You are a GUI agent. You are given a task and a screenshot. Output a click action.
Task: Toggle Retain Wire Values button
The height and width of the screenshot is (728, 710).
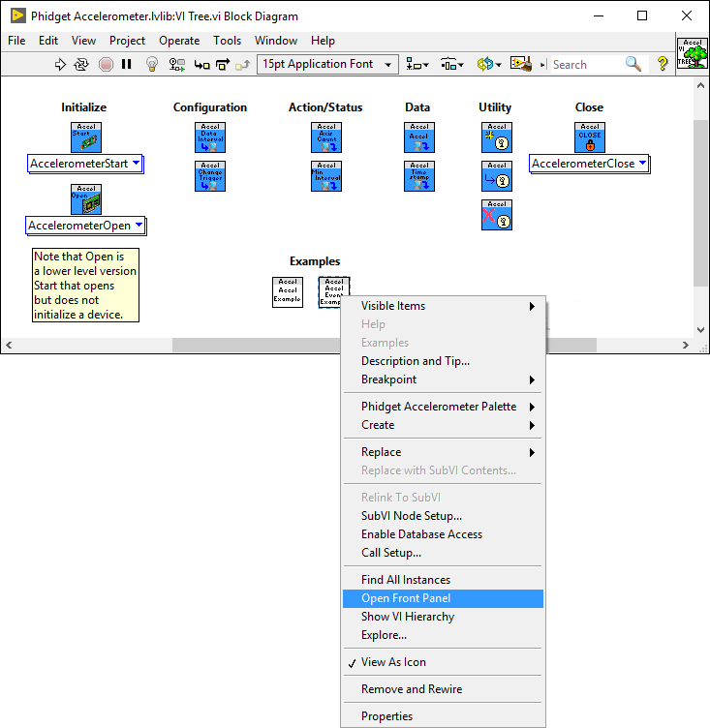point(177,64)
